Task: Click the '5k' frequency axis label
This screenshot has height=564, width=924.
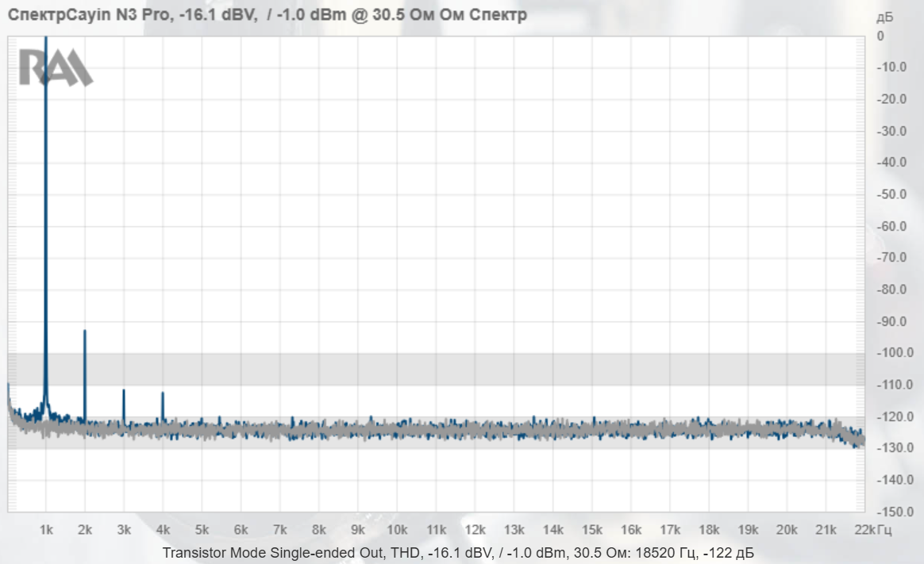Action: pyautogui.click(x=202, y=530)
